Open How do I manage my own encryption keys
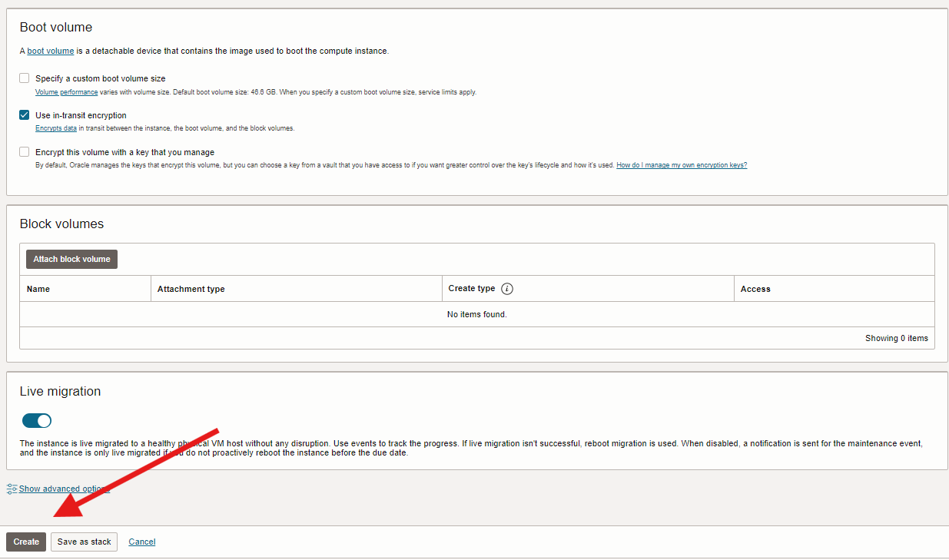 coord(681,164)
